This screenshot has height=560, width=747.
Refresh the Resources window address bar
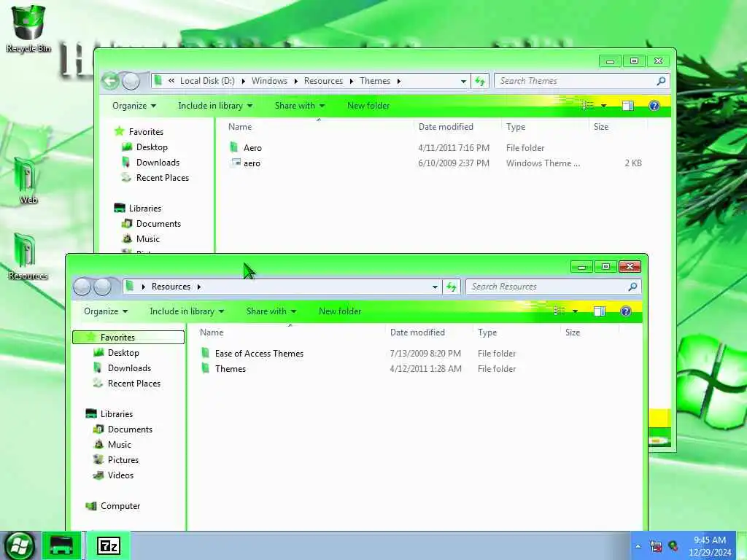click(x=451, y=287)
